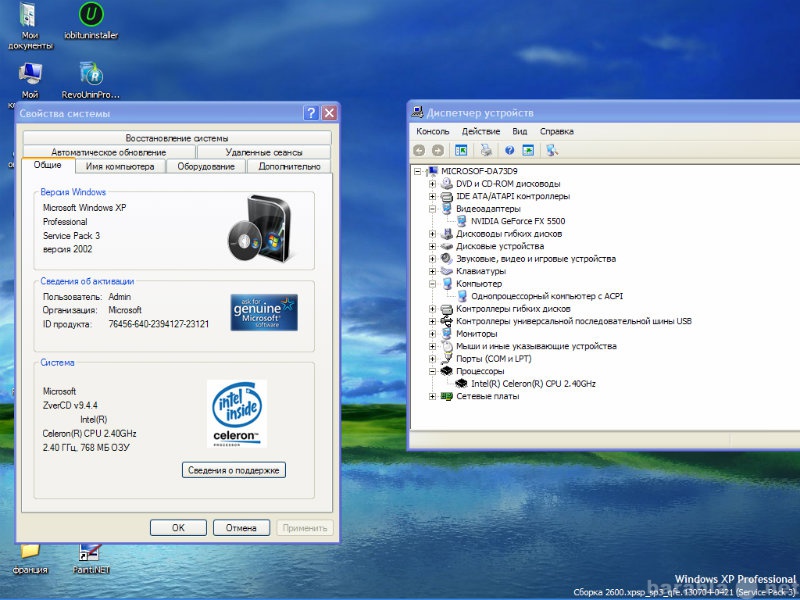Open the Действие menu
The width and height of the screenshot is (800, 600).
pyautogui.click(x=481, y=131)
